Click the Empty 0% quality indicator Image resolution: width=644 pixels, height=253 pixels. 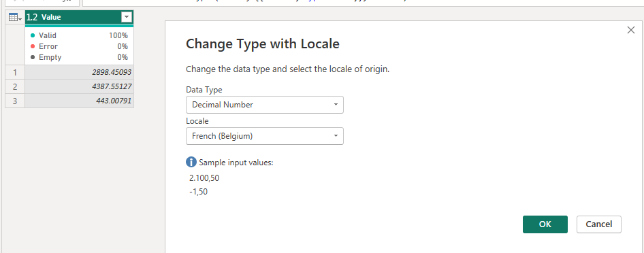coord(79,57)
